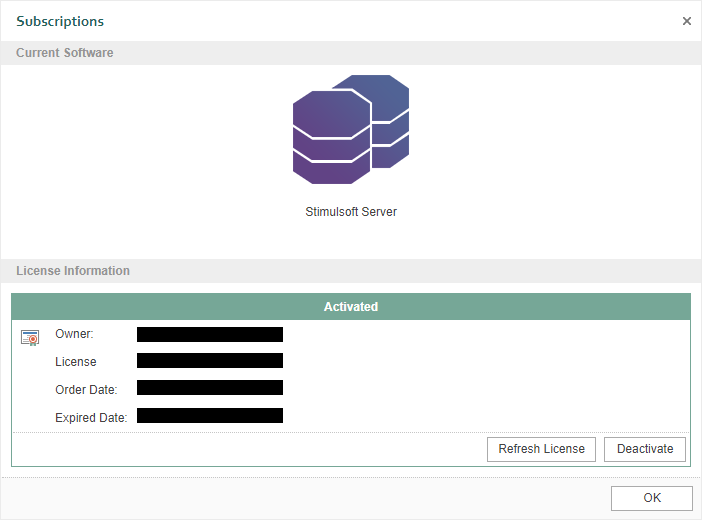Image resolution: width=702 pixels, height=520 pixels.
Task: Click the Expired Date: label
Action: click(91, 417)
